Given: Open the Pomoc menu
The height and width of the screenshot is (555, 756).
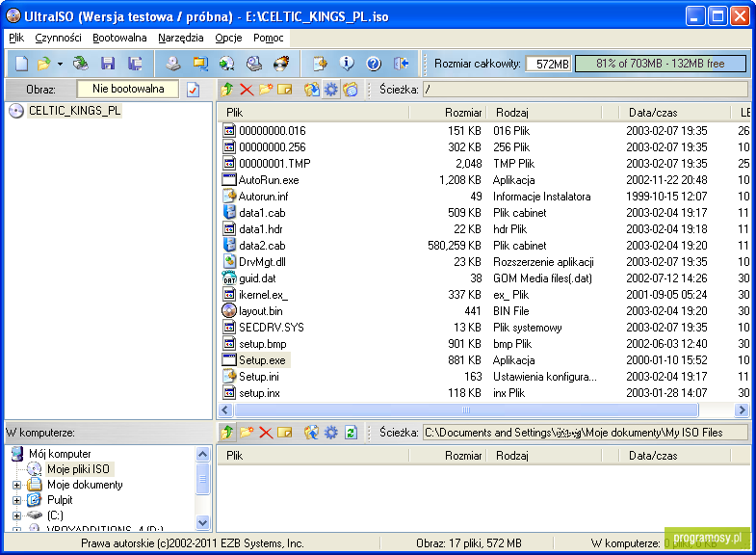Looking at the screenshot, I should click(x=269, y=39).
